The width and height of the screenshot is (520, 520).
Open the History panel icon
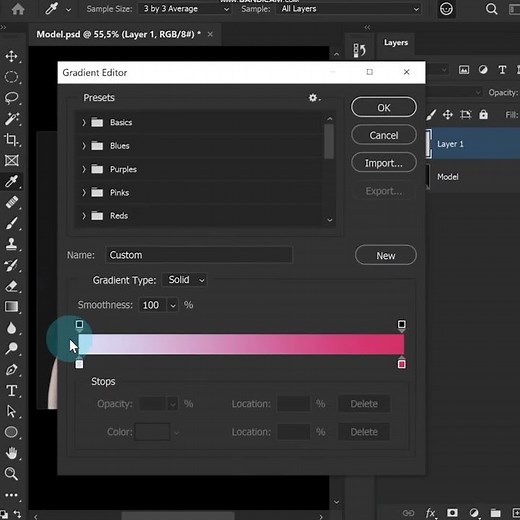359,50
